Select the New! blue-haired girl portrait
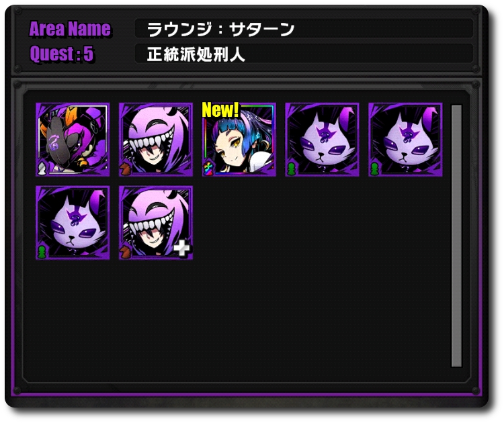This screenshot has height=423, width=504. [x=239, y=140]
